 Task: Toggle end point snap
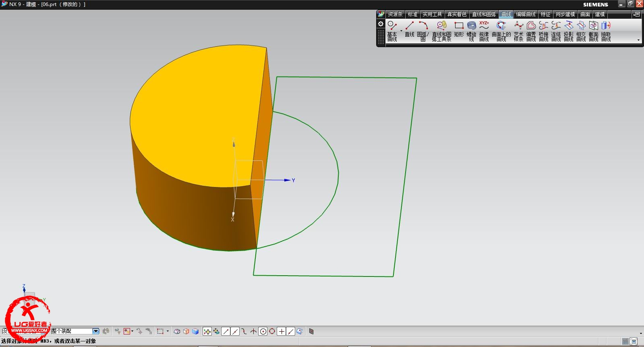click(226, 331)
